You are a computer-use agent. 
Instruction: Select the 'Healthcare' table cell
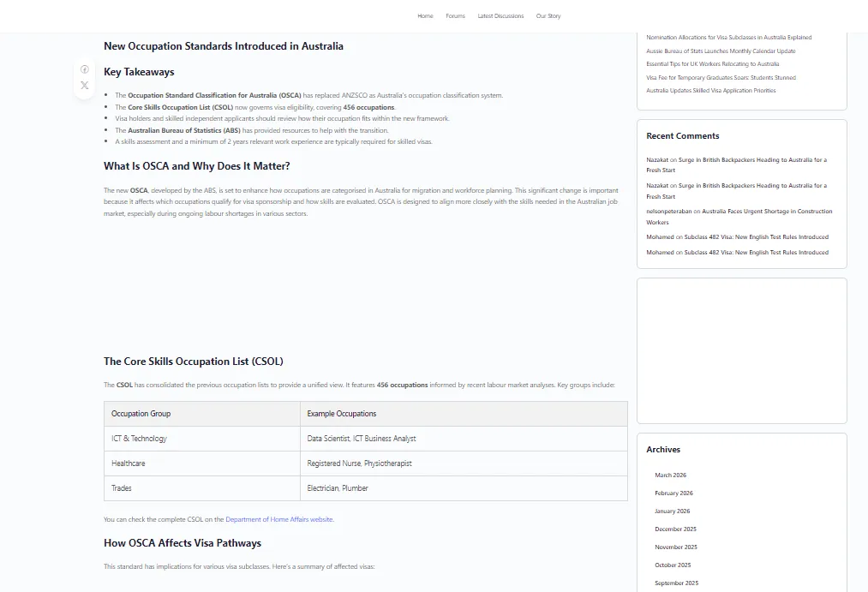tap(202, 463)
